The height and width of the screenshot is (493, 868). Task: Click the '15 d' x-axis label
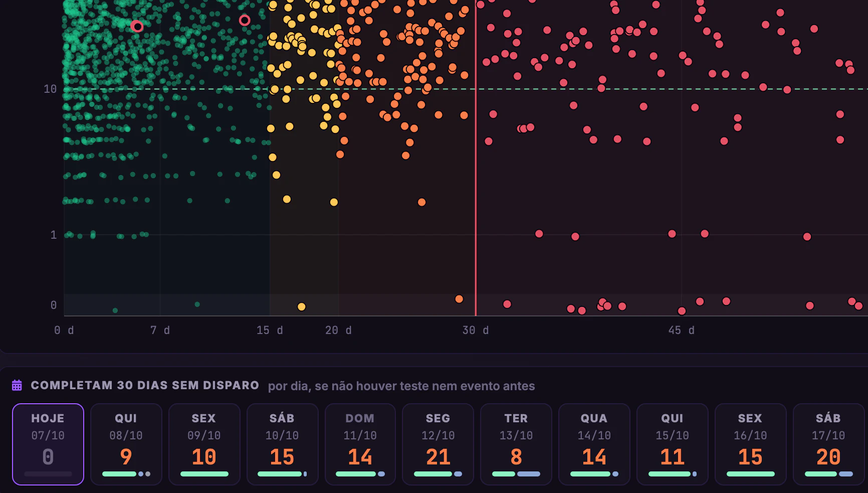click(x=270, y=330)
